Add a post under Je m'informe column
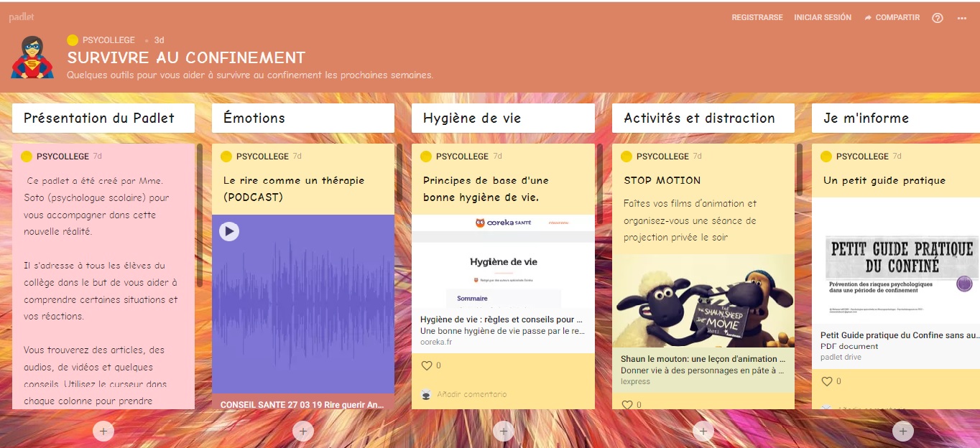This screenshot has width=980, height=448. pos(903,431)
